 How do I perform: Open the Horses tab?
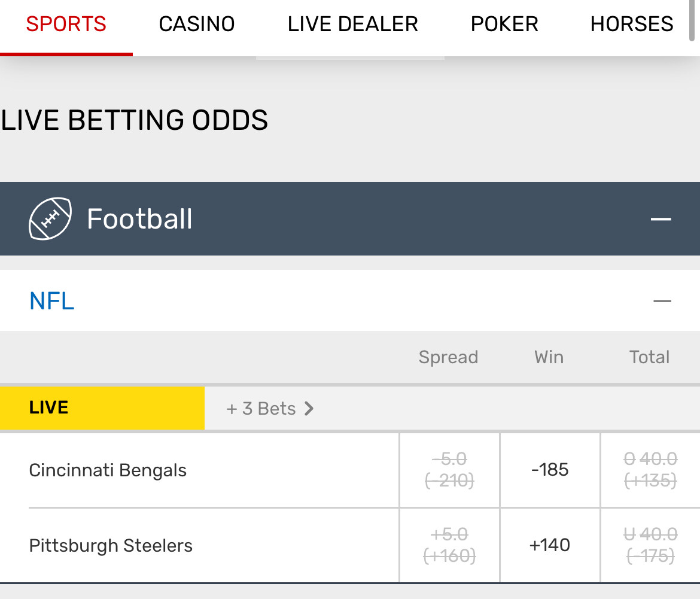632,25
